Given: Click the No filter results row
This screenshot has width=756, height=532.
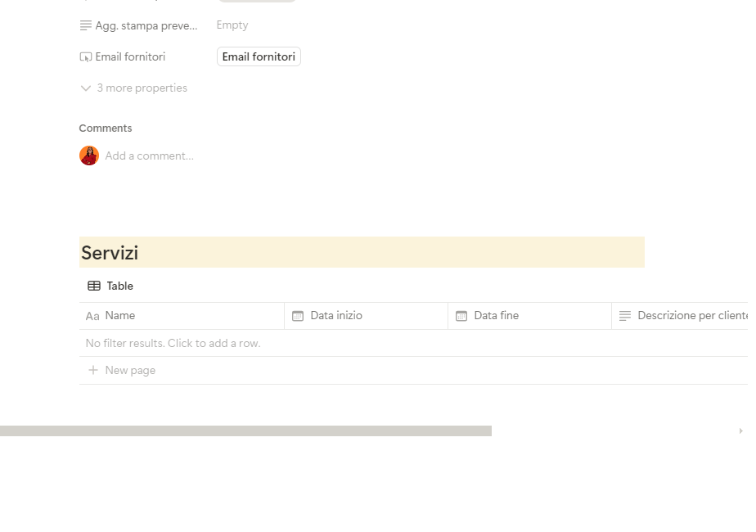Looking at the screenshot, I should point(173,343).
